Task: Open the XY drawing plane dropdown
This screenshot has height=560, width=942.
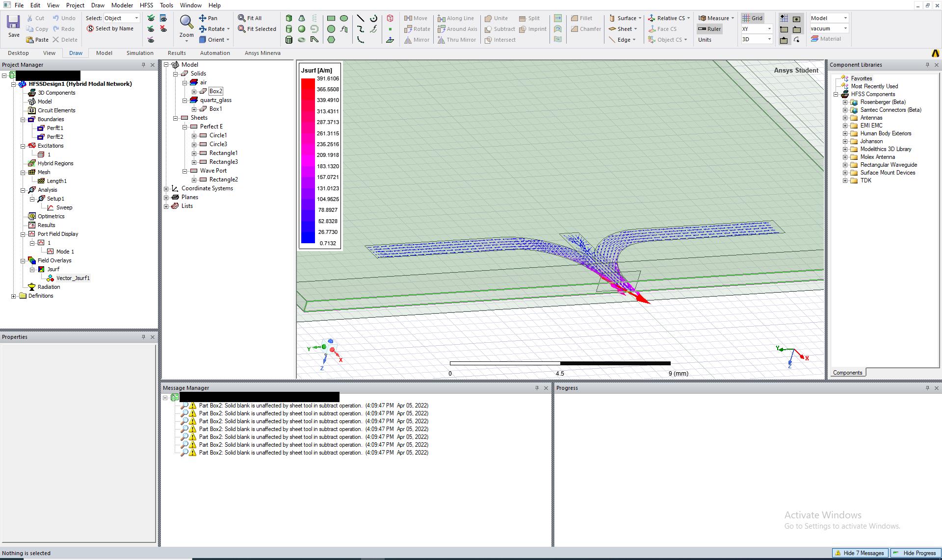Action: coord(757,29)
